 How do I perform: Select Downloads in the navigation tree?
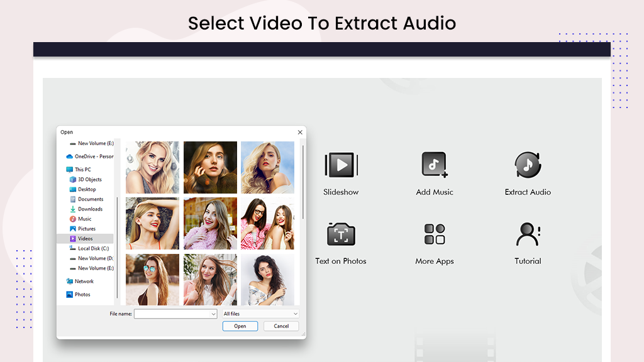(x=90, y=209)
